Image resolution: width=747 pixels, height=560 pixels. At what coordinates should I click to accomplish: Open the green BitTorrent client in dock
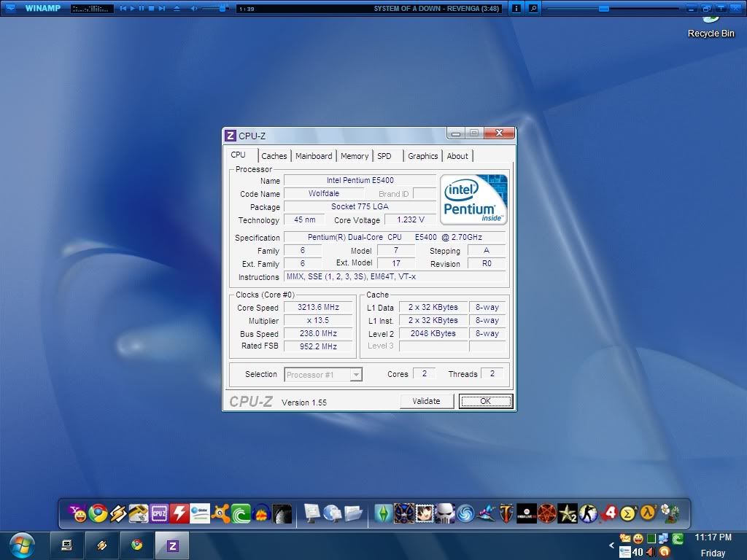[241, 513]
